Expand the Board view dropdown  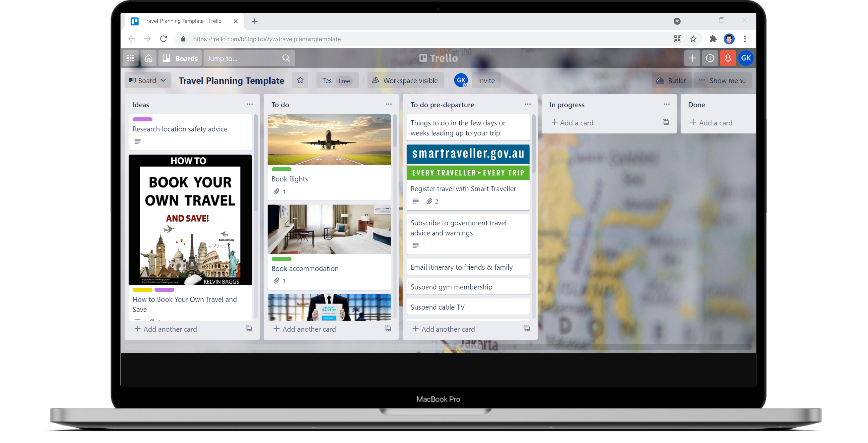tap(148, 80)
